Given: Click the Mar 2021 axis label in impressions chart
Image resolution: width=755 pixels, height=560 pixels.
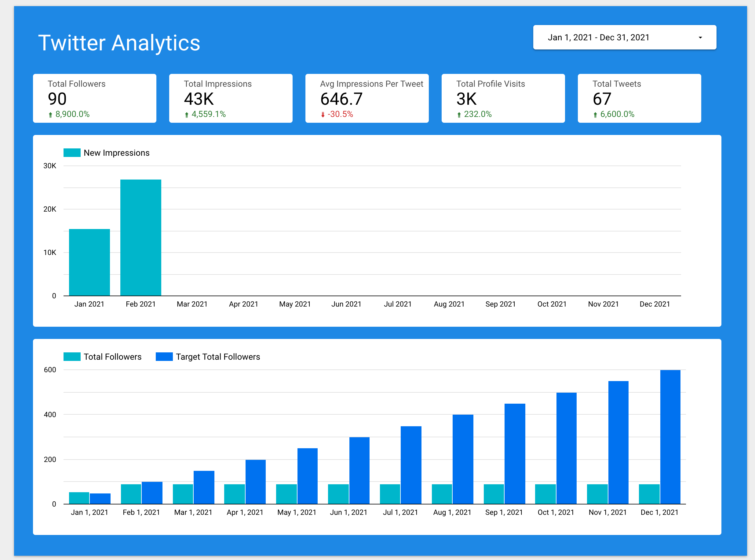Looking at the screenshot, I should [192, 304].
